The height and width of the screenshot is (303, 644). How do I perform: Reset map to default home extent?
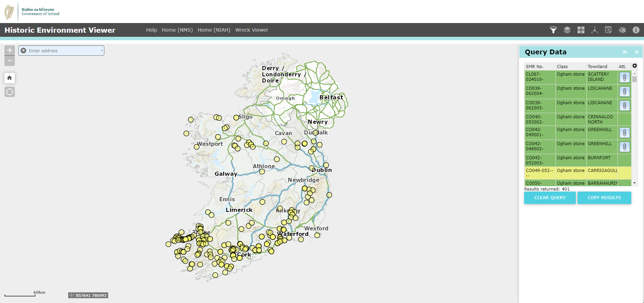pos(10,78)
